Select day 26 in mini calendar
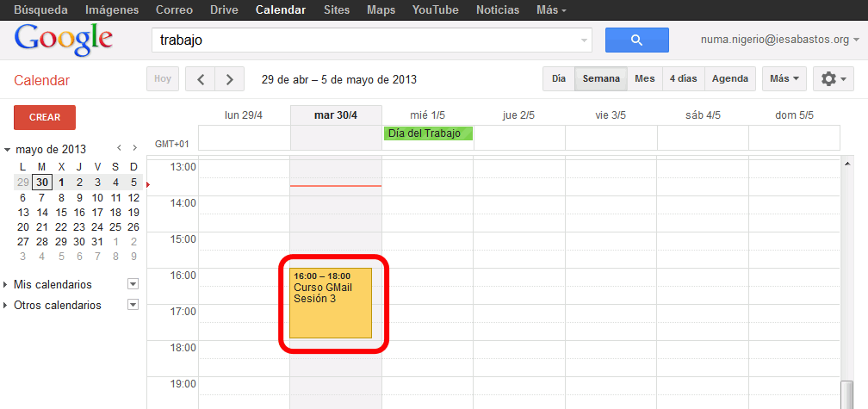 click(133, 227)
